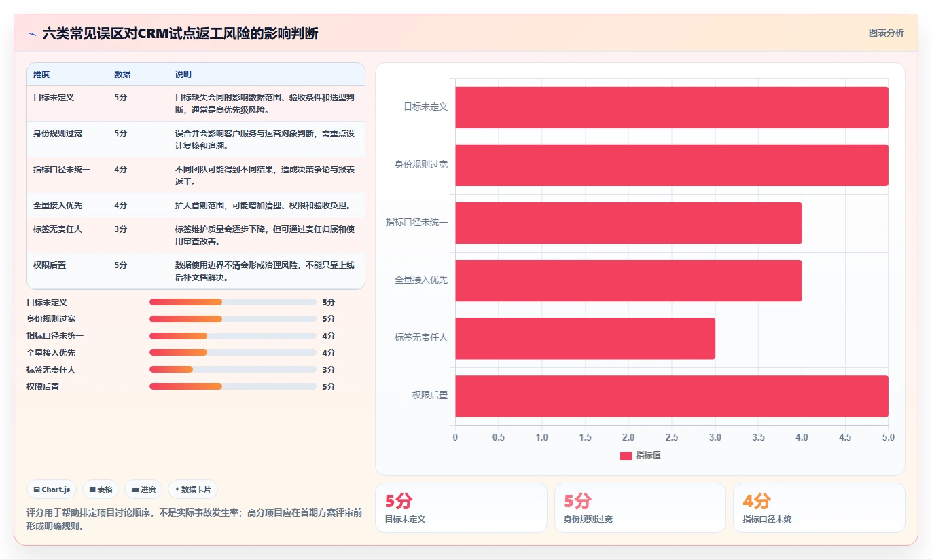
Task: Click the 目标未定义 progress bar
Action: pyautogui.click(x=233, y=302)
